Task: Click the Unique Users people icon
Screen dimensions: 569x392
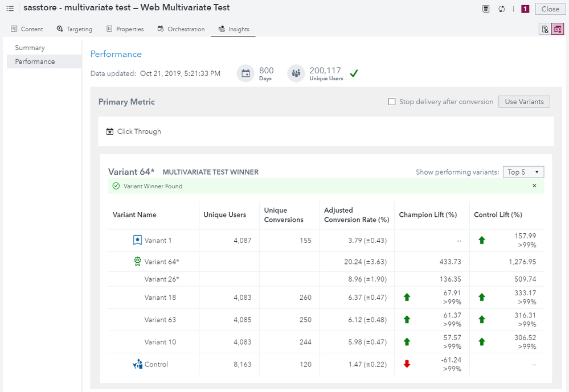Action: point(296,73)
